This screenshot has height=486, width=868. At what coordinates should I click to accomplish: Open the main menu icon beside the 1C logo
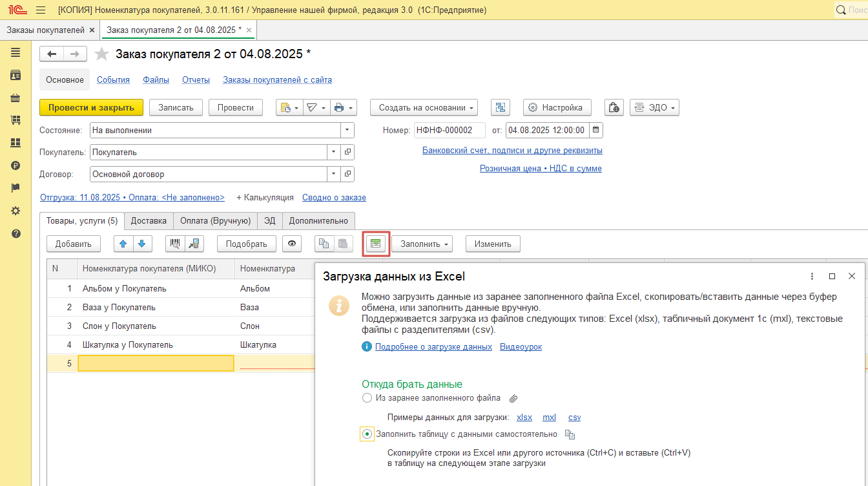point(41,10)
